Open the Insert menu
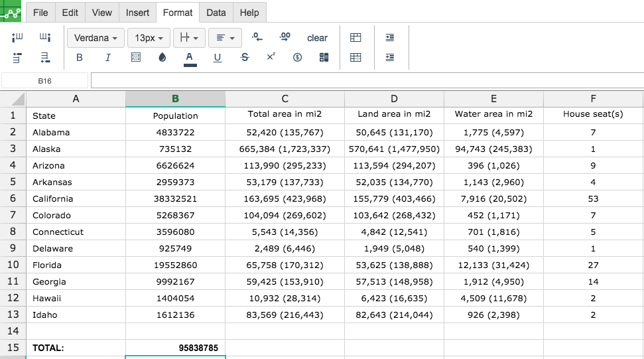This screenshot has height=359, width=644. (137, 13)
